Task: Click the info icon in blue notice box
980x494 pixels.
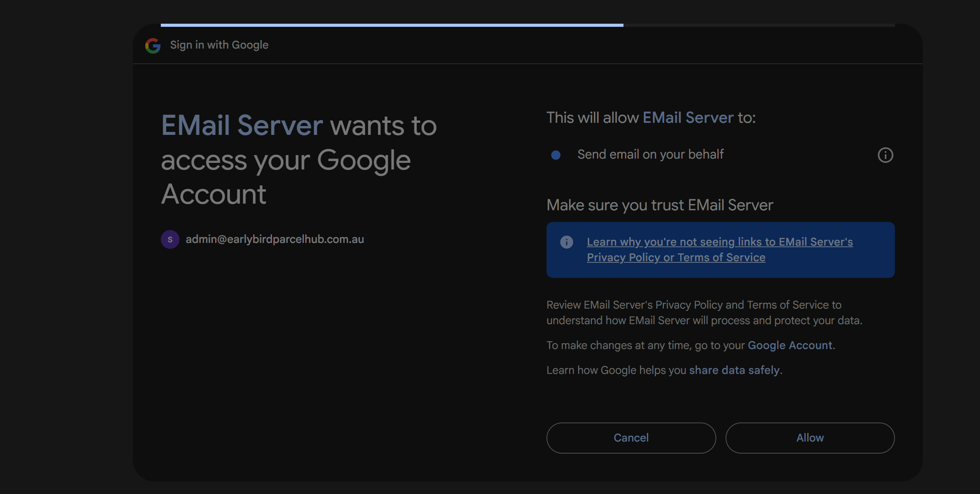Action: 566,242
